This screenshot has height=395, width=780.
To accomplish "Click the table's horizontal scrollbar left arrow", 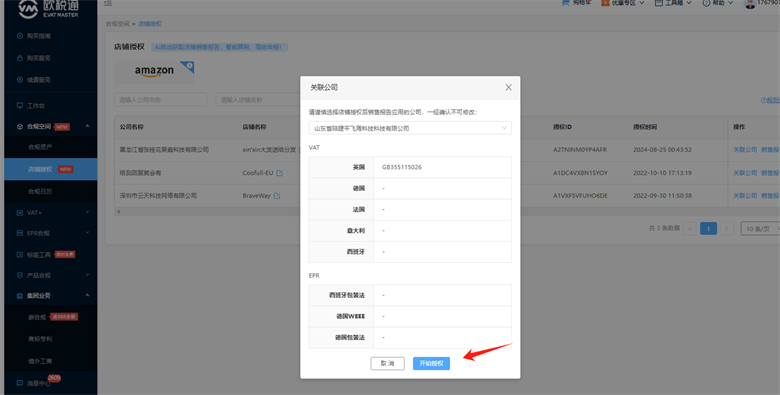I will coord(118,212).
